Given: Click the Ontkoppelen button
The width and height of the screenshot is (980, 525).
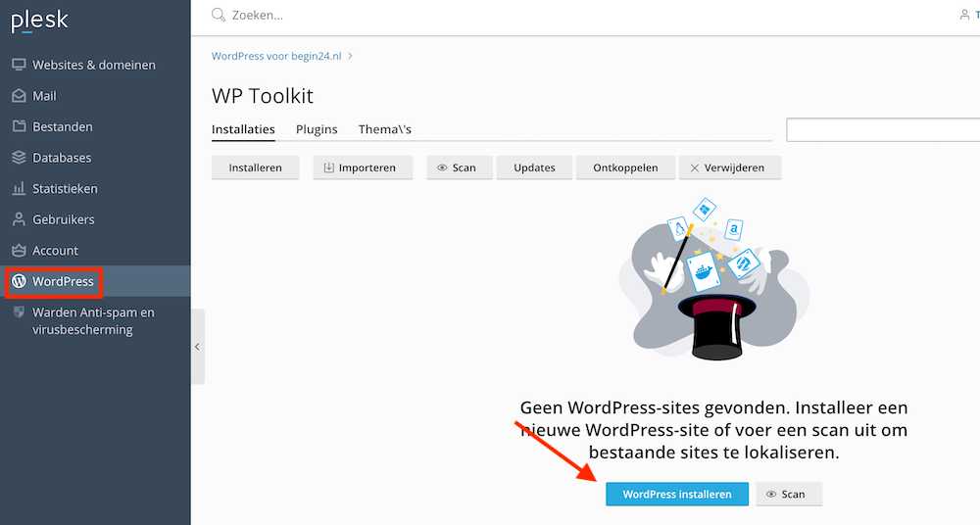Looking at the screenshot, I should click(625, 167).
